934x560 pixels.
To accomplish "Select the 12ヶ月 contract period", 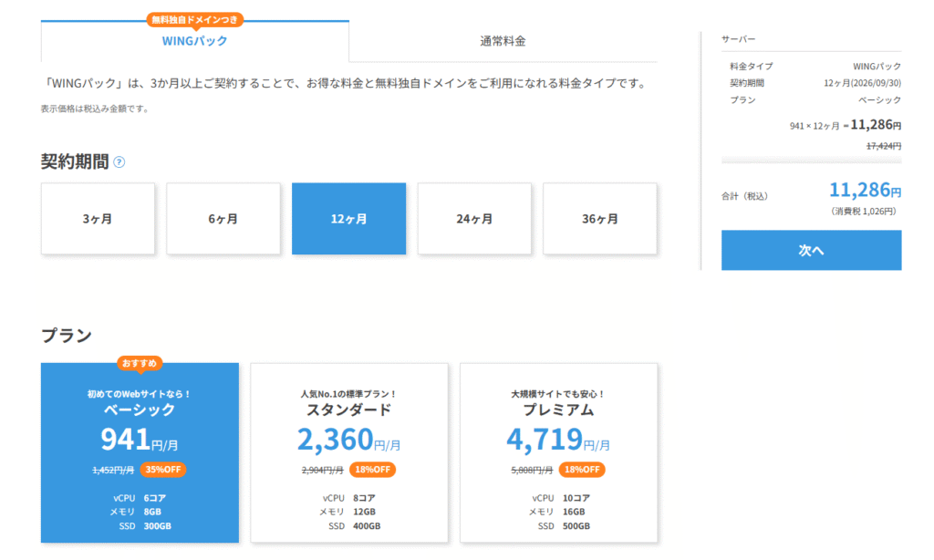I will [348, 219].
